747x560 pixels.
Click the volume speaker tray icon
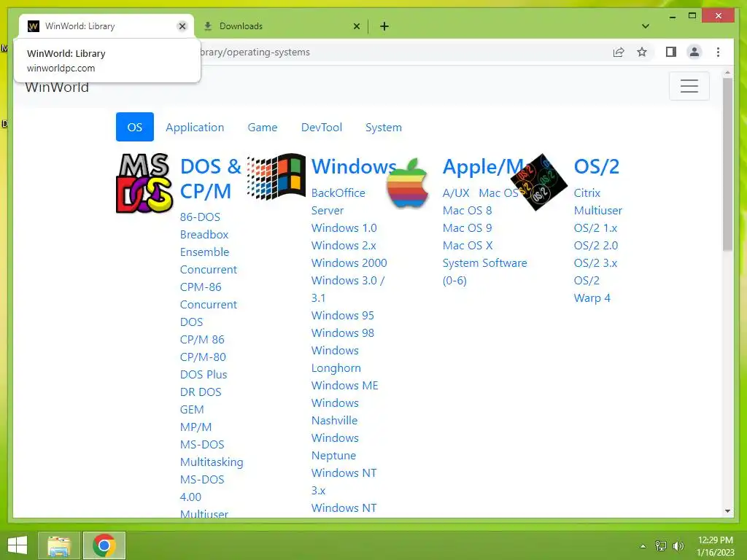coord(678,546)
